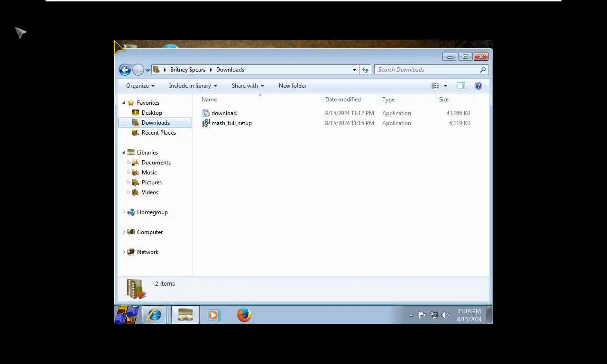The image size is (607, 364).
Task: Click the greyed Forward arrow button
Action: click(x=138, y=70)
